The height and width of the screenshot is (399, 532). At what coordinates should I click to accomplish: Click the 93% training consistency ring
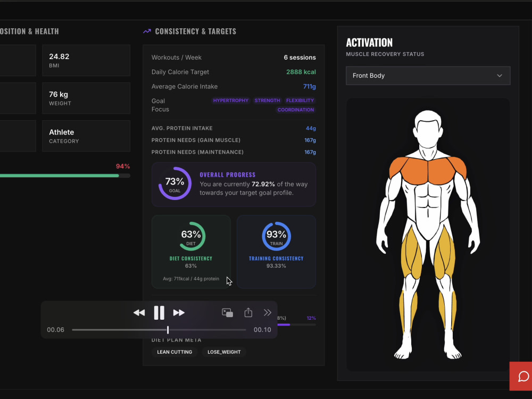pyautogui.click(x=276, y=236)
